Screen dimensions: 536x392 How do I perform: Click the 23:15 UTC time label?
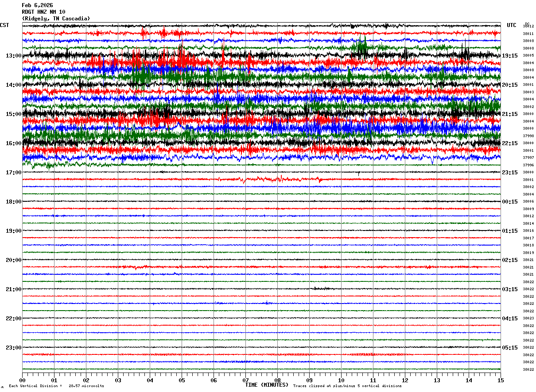tap(510, 173)
